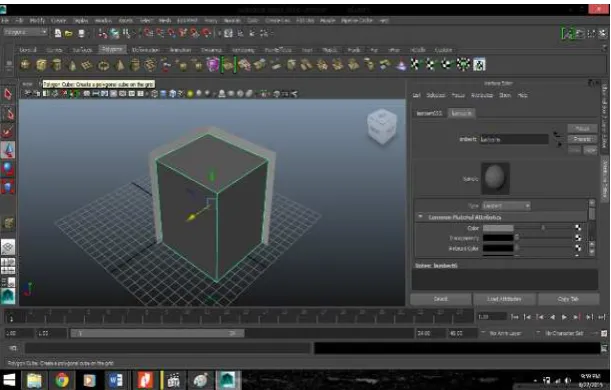Pick the Select tool arrow in the toolbox
The width and height of the screenshot is (611, 390).
(8, 94)
